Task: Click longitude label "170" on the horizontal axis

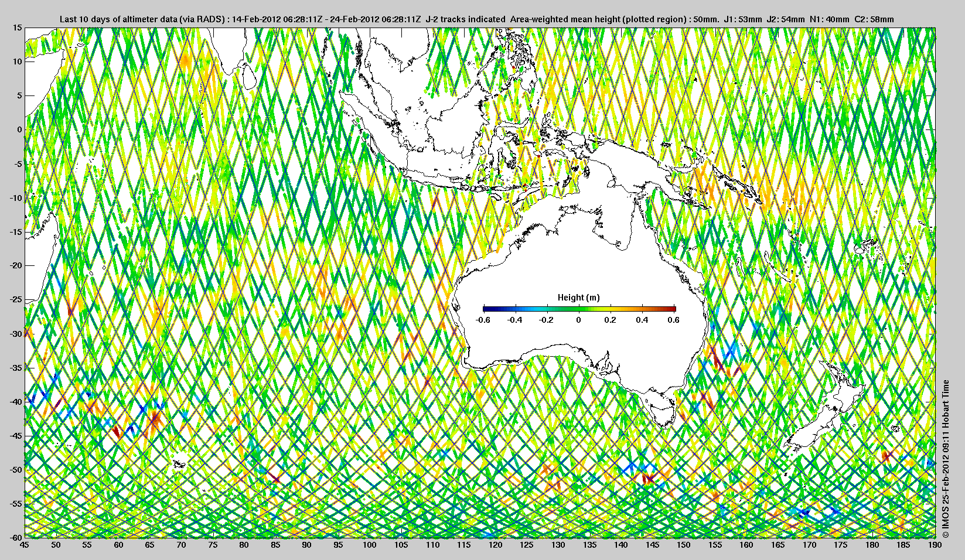Action: [x=809, y=545]
